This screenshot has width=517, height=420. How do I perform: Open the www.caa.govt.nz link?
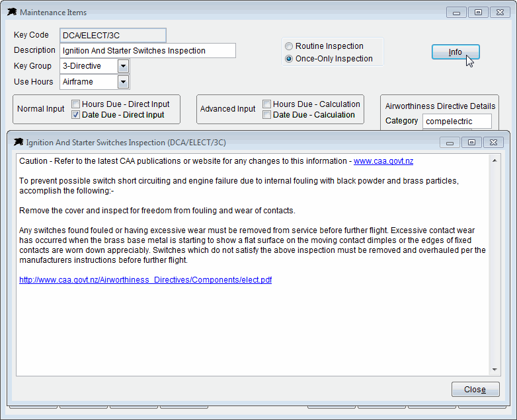pyautogui.click(x=383, y=161)
